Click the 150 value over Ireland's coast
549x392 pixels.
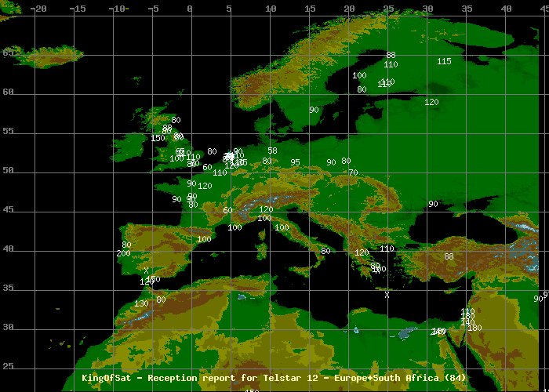pyautogui.click(x=158, y=138)
